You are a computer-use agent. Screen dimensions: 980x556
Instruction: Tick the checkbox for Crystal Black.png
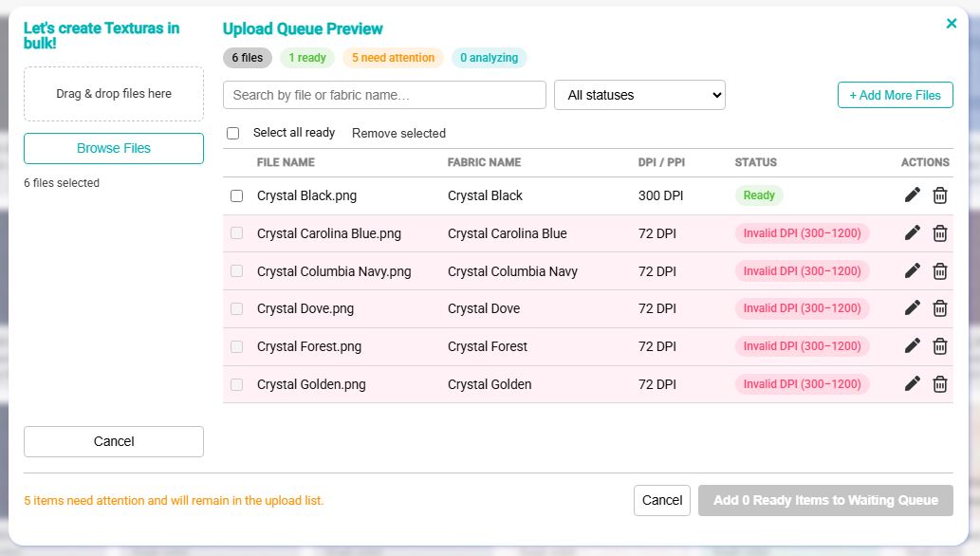(237, 195)
